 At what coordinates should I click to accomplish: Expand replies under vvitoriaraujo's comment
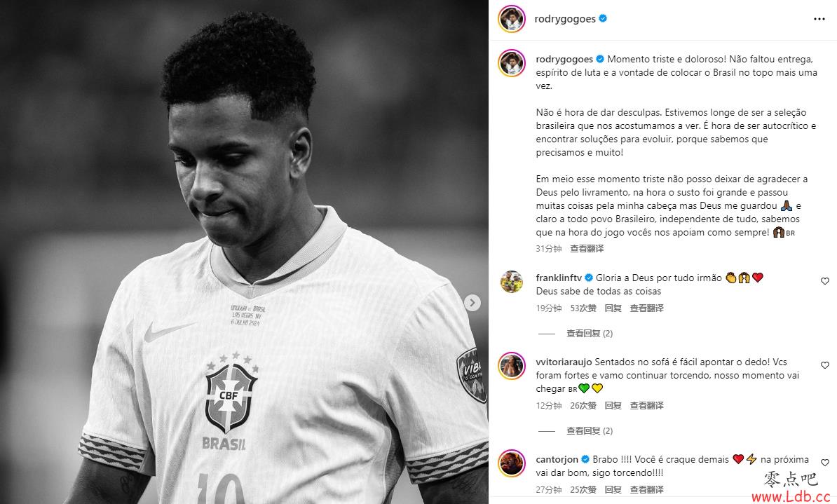click(x=590, y=430)
